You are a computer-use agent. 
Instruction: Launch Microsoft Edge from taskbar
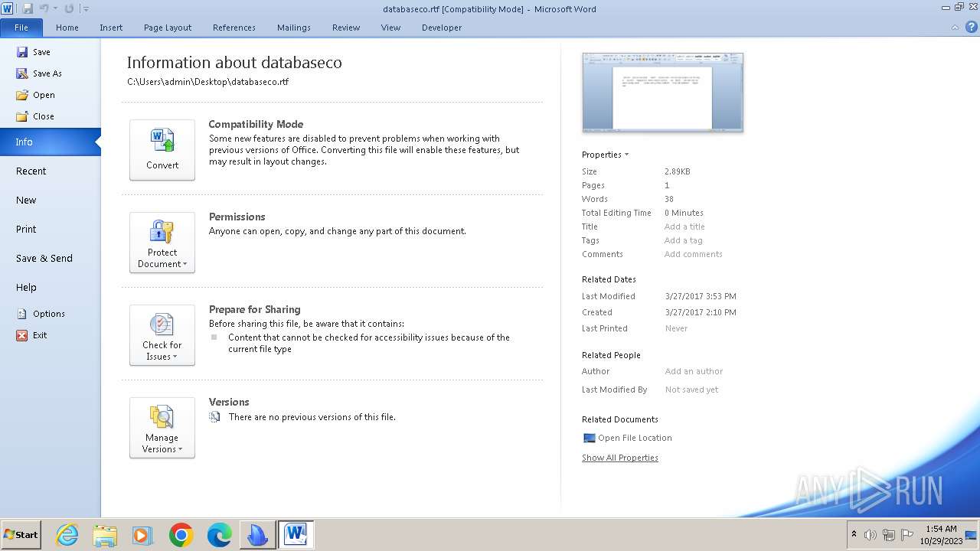click(x=219, y=535)
